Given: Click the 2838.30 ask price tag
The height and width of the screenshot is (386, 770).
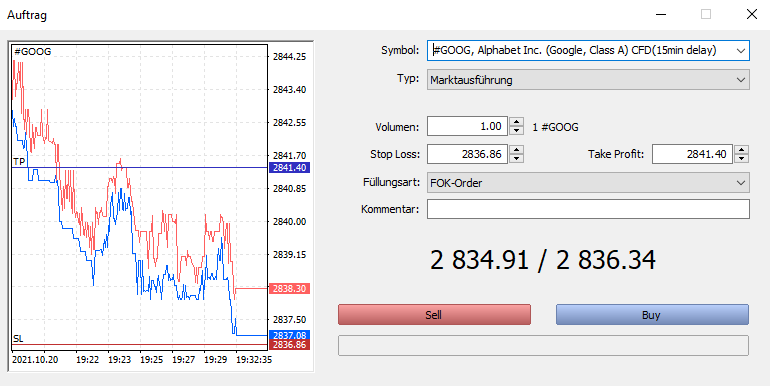Looking at the screenshot, I should [x=289, y=289].
